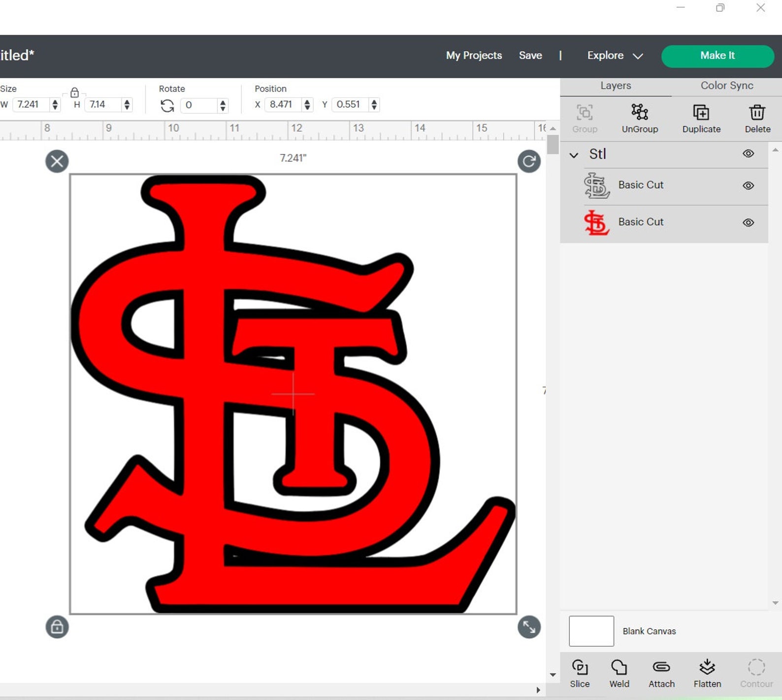This screenshot has height=700, width=782.
Task: Hide the red Basic Cut layer
Action: click(749, 223)
